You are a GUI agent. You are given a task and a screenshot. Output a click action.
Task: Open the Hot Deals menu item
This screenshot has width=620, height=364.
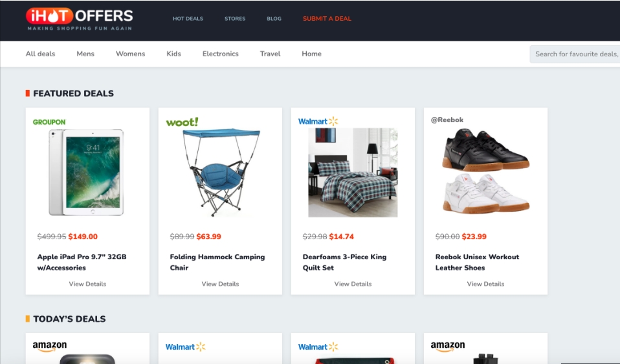pos(188,19)
